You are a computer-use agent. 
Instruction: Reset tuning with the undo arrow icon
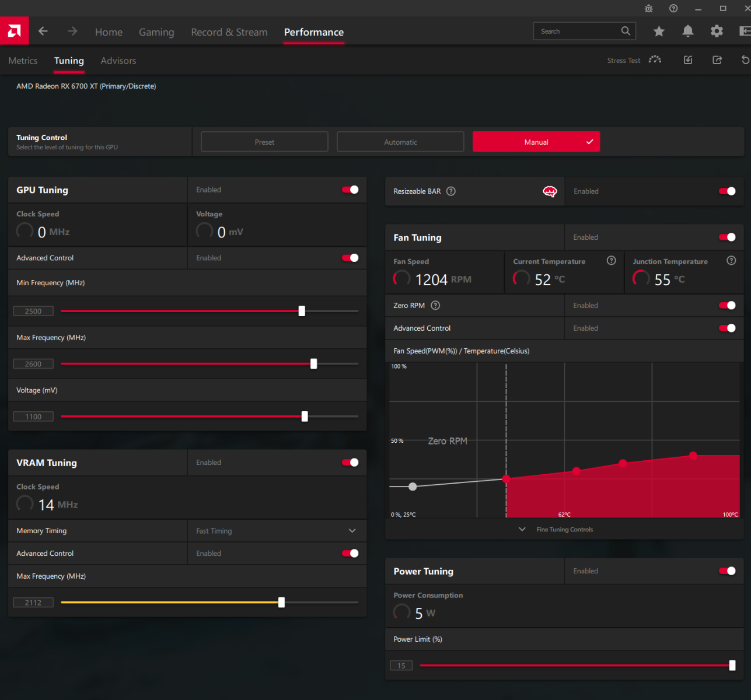(745, 60)
